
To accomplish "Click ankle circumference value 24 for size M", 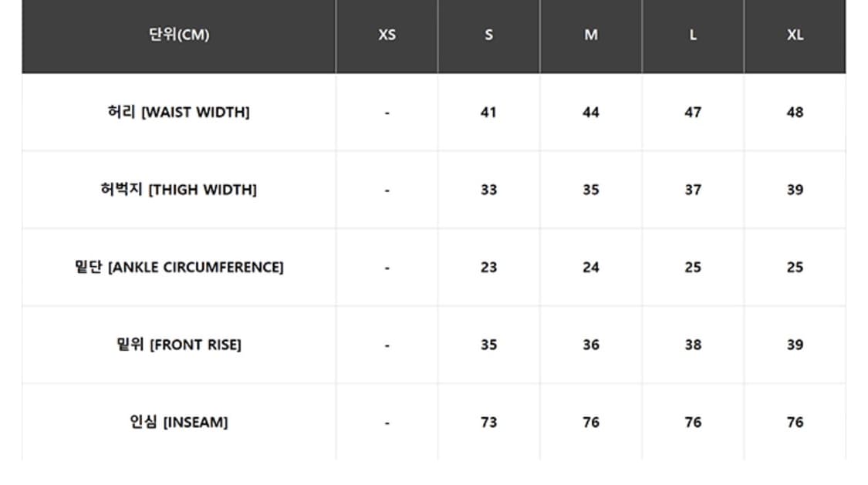I will (x=590, y=268).
